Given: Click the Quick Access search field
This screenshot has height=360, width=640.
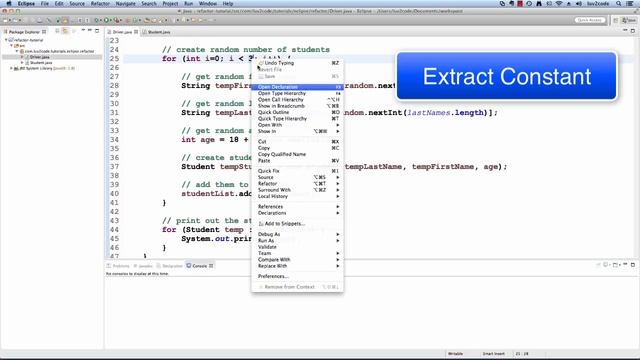Looking at the screenshot, I should click(x=589, y=20).
